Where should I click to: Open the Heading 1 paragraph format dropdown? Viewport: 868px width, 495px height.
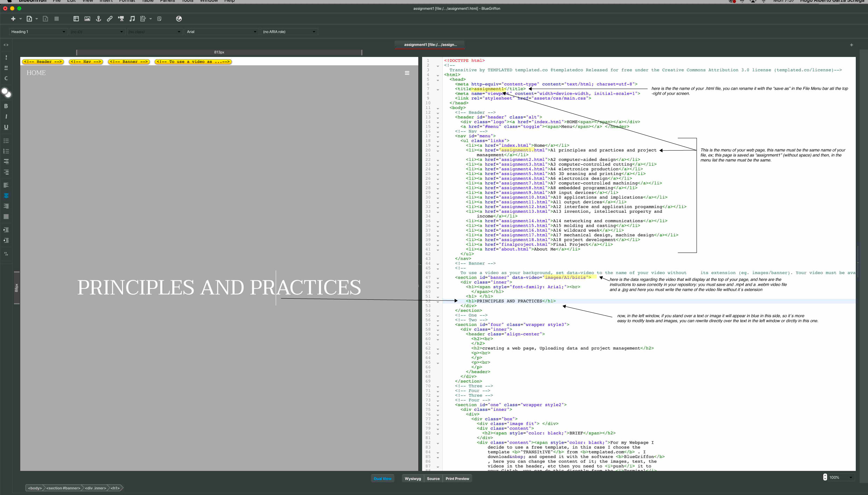(38, 32)
